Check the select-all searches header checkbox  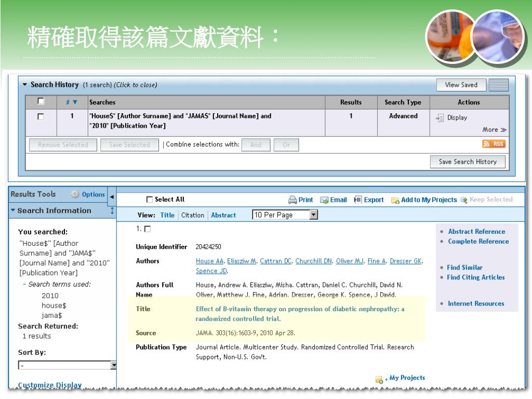pyautogui.click(x=41, y=101)
